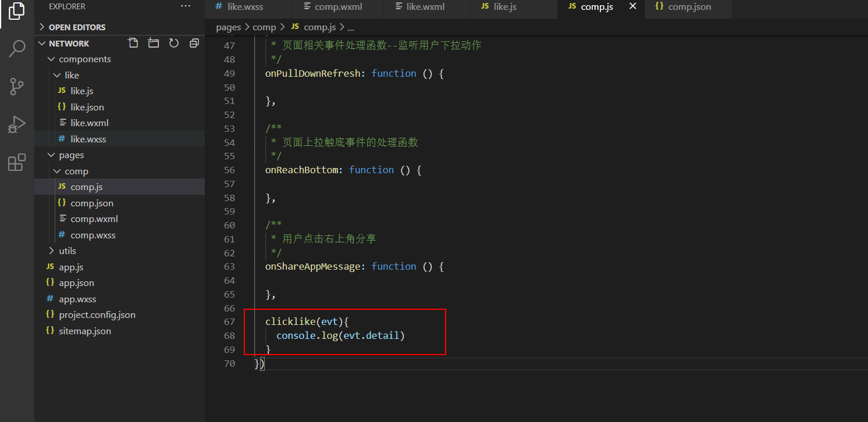Open comp.wxml in the file tree
Image resolution: width=868 pixels, height=422 pixels.
(119, 219)
